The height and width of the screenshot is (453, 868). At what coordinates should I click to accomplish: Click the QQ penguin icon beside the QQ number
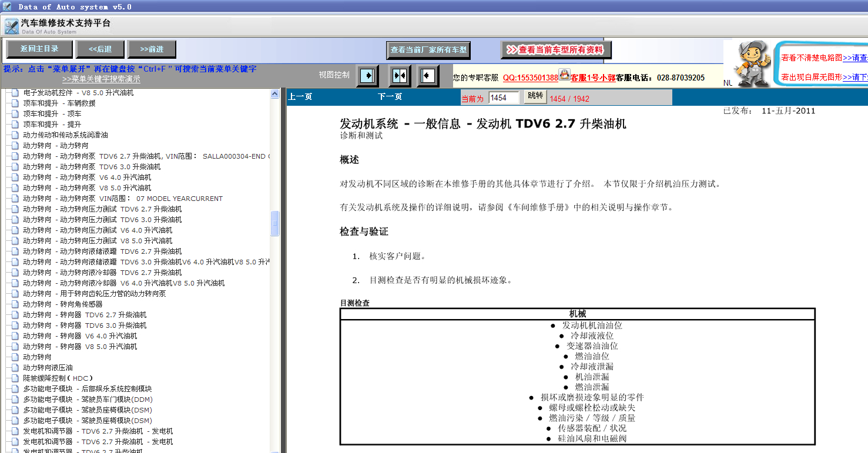(x=564, y=75)
